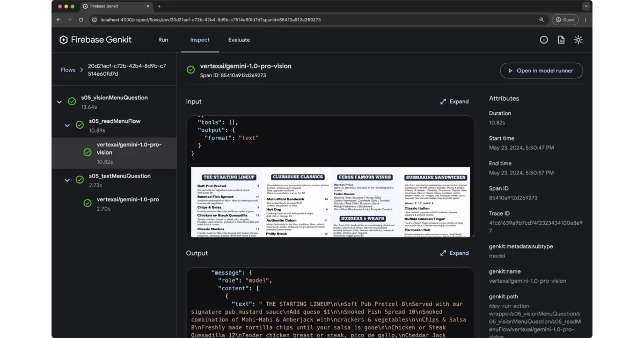Viewport: 644px width, 338px height.
Task: Click the expand arrows icon in Input section
Action: point(443,101)
